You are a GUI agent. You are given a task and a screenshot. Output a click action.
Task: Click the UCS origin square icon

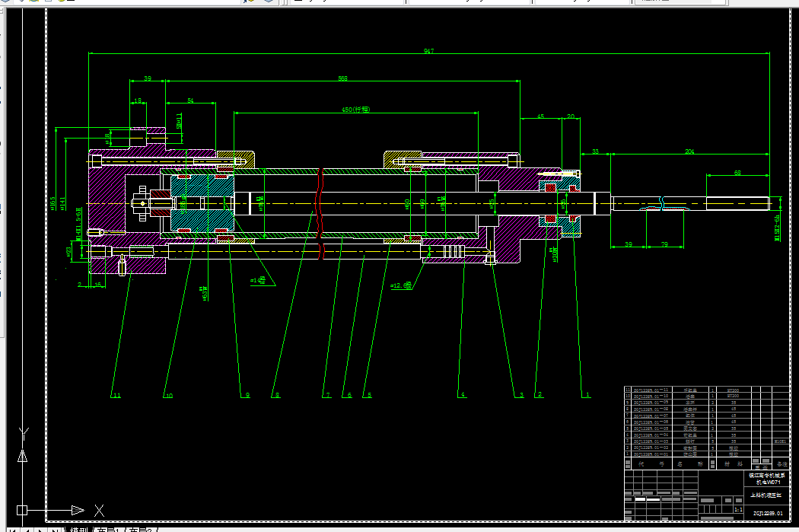coord(22,510)
